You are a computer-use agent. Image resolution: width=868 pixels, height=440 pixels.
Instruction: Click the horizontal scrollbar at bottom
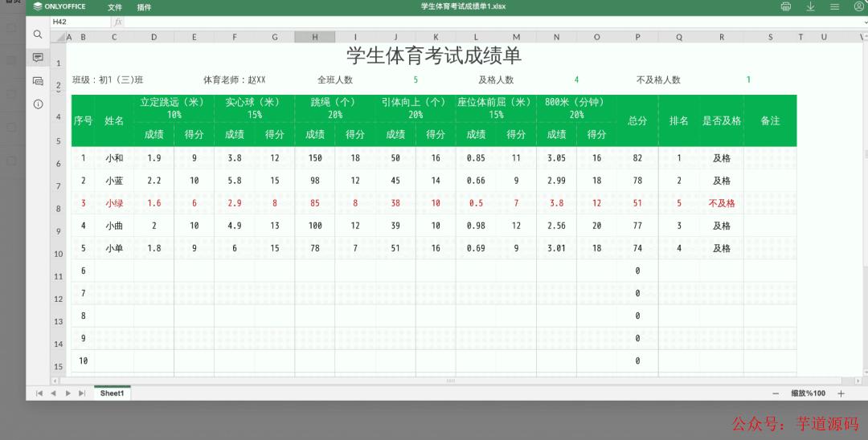pyautogui.click(x=451, y=381)
